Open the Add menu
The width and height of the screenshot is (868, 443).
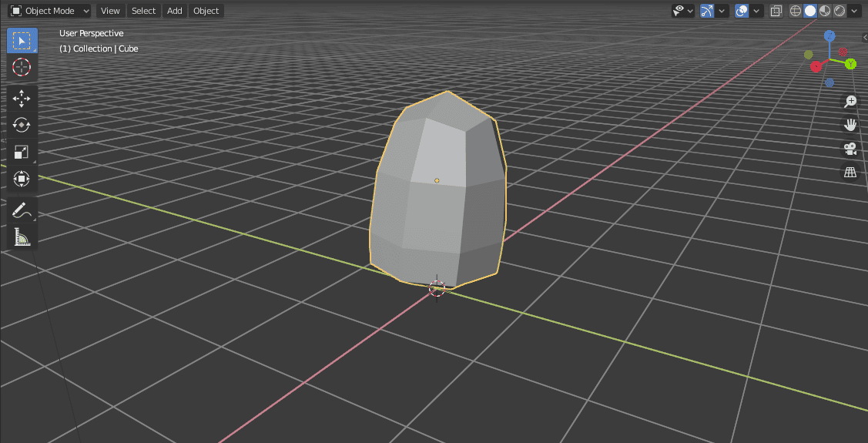coord(174,11)
